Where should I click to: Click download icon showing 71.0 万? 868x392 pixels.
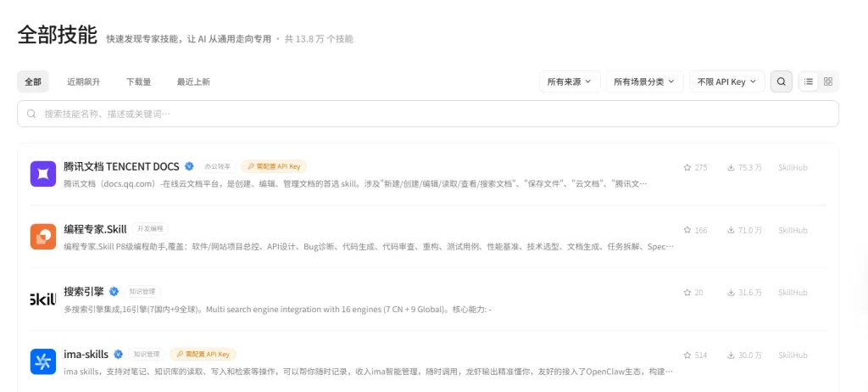point(731,230)
